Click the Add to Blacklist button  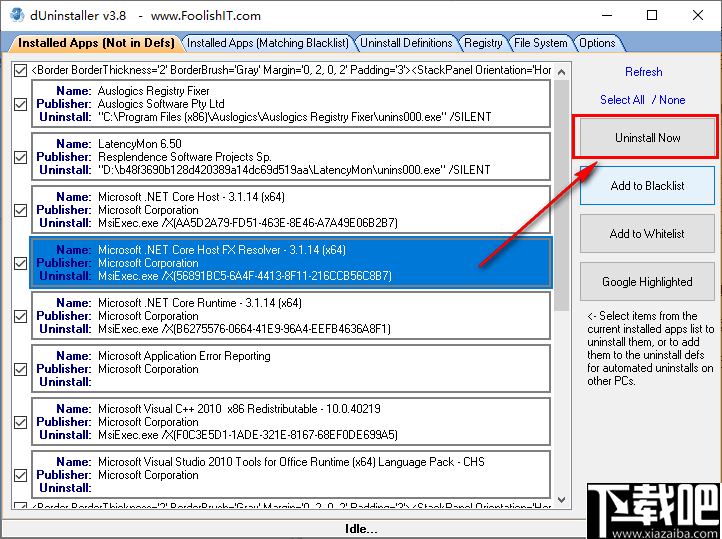click(x=647, y=185)
